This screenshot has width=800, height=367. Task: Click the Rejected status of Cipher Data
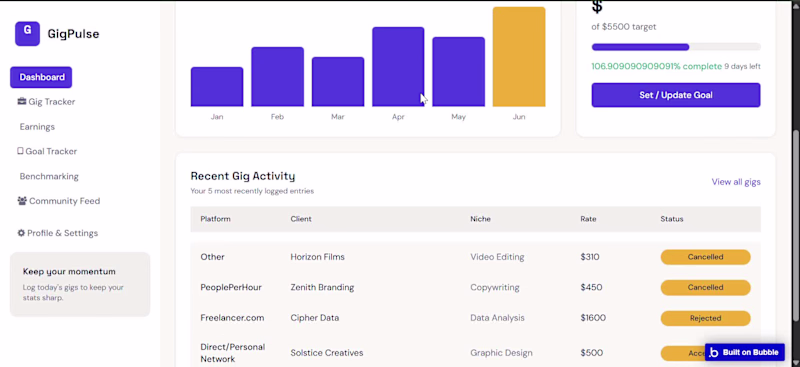click(x=705, y=318)
